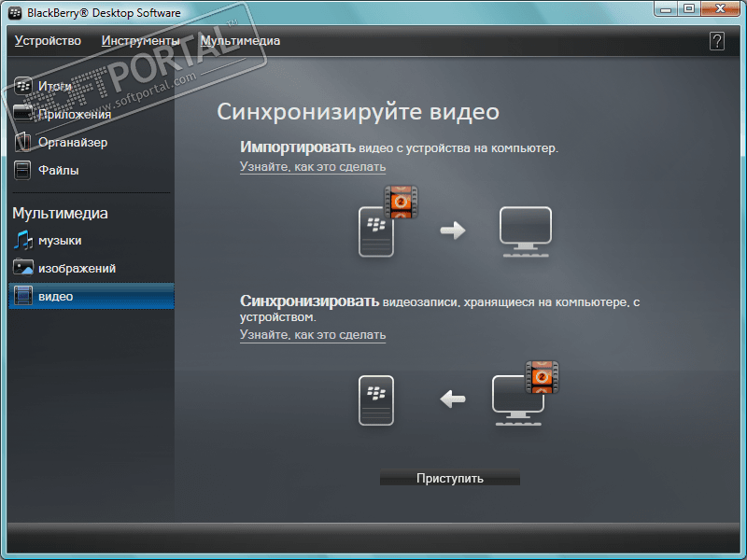This screenshot has width=747, height=560.
Task: Open the Мультимедиа menu
Action: [x=240, y=41]
